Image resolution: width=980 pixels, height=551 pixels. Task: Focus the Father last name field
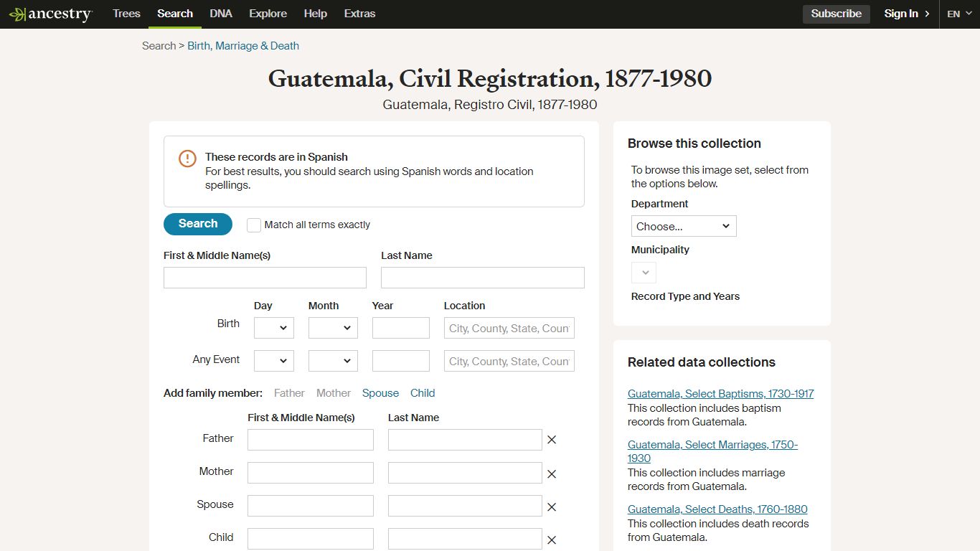click(x=465, y=440)
